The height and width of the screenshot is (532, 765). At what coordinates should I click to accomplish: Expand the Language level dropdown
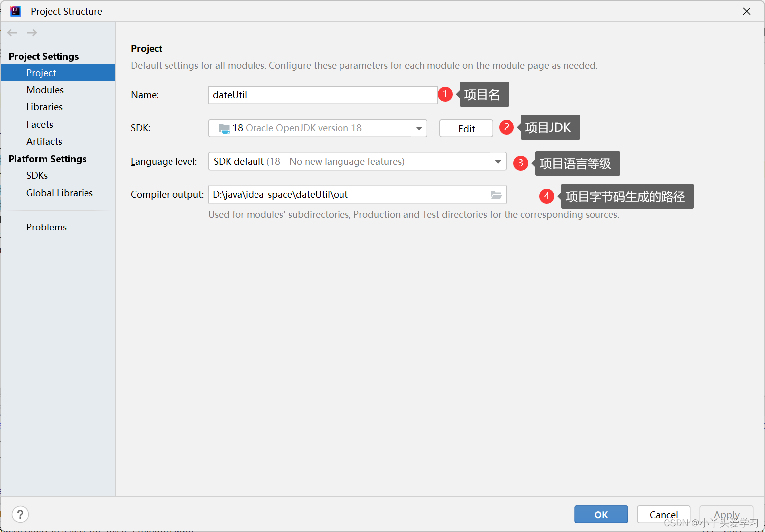(x=498, y=161)
